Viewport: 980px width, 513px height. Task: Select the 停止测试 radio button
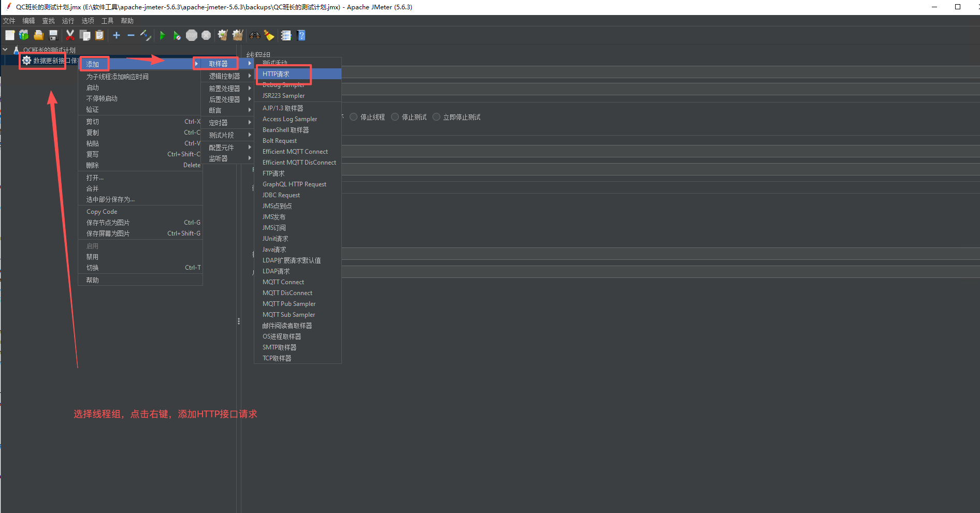pos(395,117)
